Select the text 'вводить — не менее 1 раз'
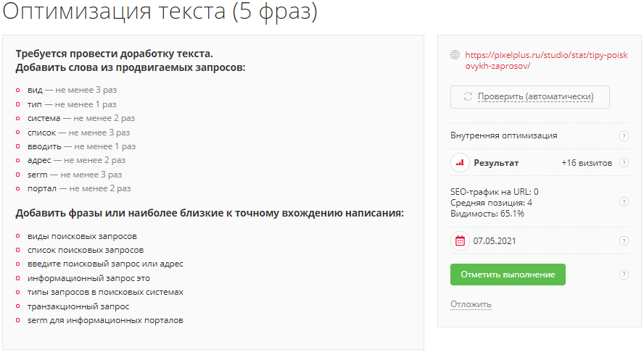The width and height of the screenshot is (644, 352). (81, 146)
